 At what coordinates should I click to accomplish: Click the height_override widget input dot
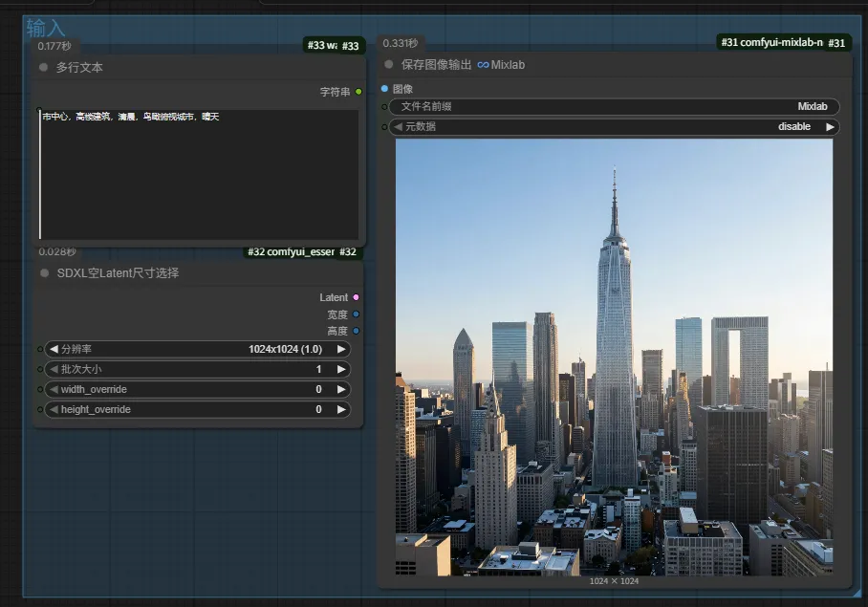(40, 409)
